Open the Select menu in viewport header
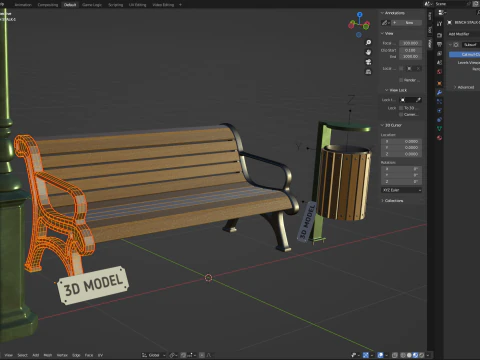The image size is (480, 360). pyautogui.click(x=22, y=355)
